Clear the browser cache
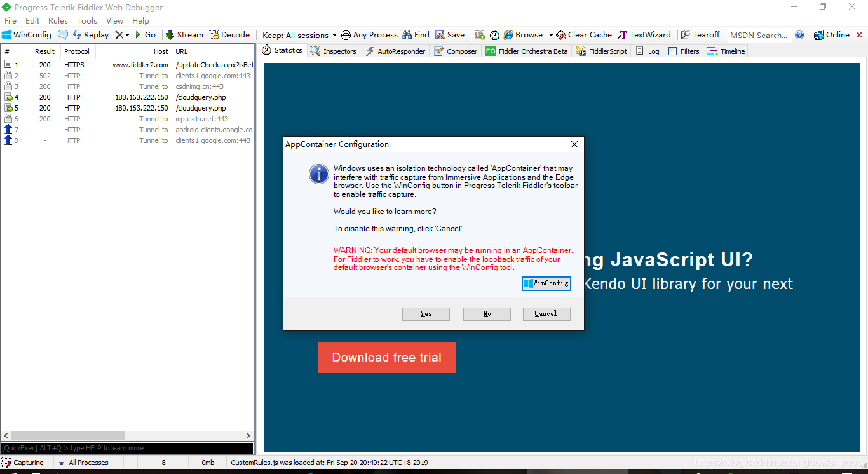The height and width of the screenshot is (474, 868). click(x=584, y=35)
